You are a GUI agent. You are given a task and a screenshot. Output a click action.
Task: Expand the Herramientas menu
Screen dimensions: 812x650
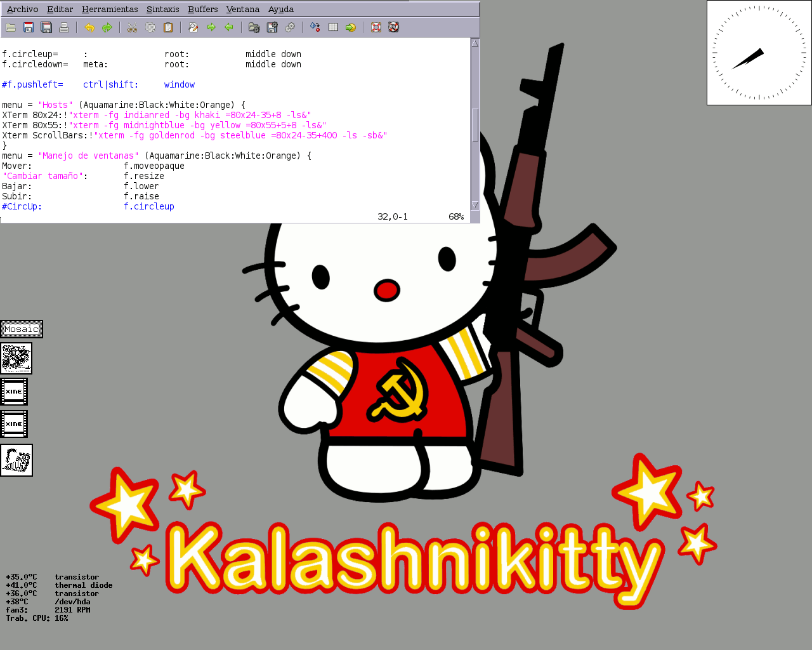(110, 9)
